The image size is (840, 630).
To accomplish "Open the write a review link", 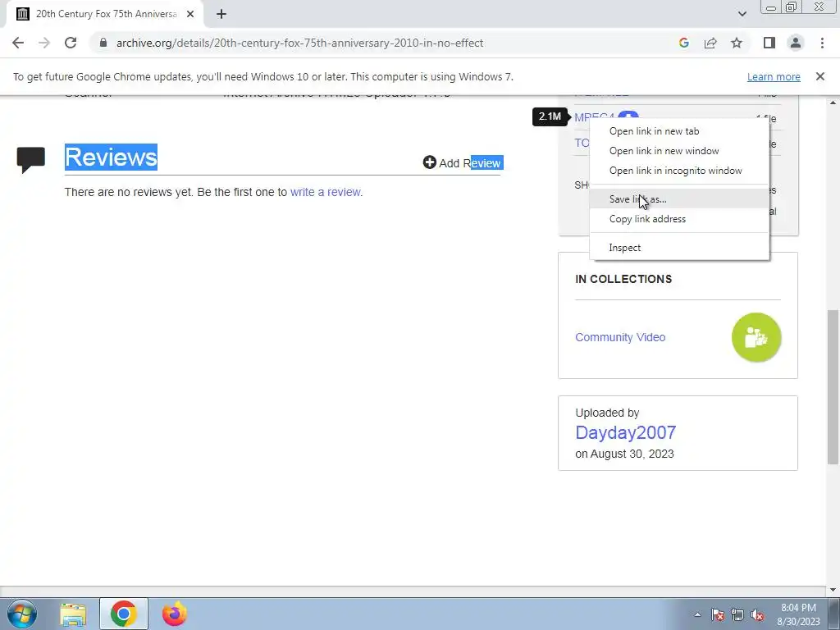I will point(325,192).
